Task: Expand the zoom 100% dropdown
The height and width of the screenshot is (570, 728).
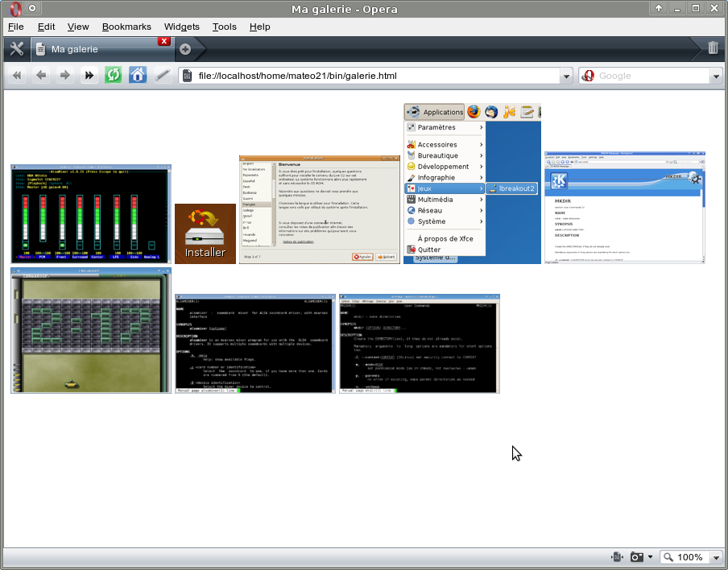Action: pyautogui.click(x=716, y=557)
